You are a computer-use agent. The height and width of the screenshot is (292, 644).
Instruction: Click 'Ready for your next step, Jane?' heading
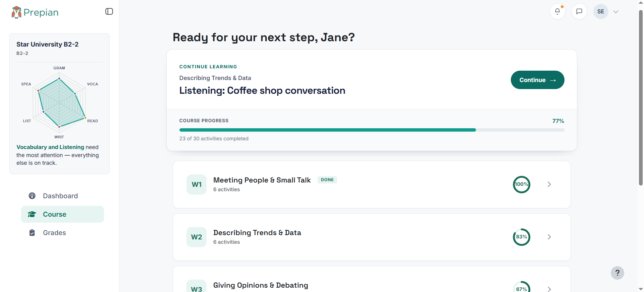click(264, 37)
